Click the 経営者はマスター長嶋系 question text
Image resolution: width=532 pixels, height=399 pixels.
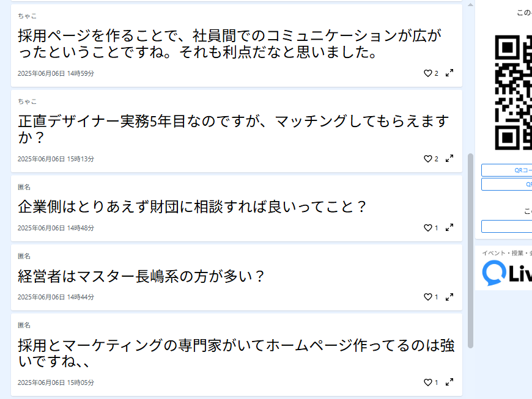click(141, 276)
